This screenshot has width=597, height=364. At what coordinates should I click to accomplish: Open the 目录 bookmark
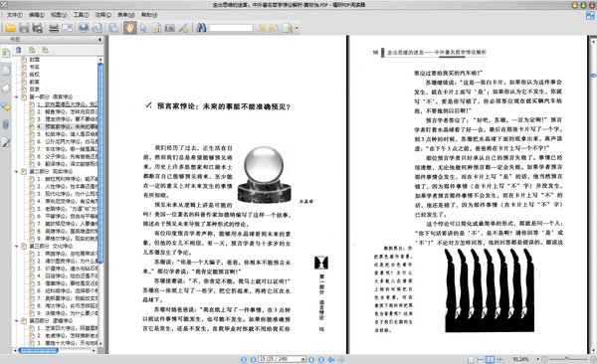pyautogui.click(x=34, y=90)
